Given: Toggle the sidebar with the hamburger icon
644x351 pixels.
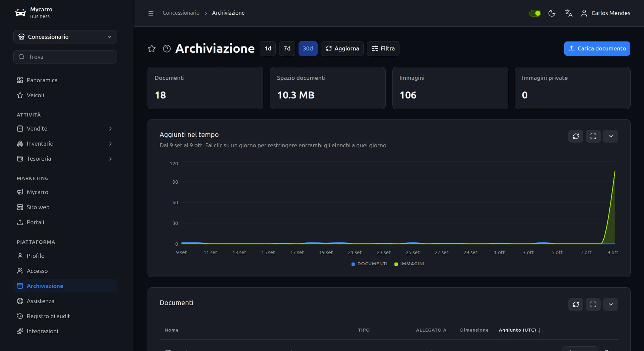Looking at the screenshot, I should [151, 13].
